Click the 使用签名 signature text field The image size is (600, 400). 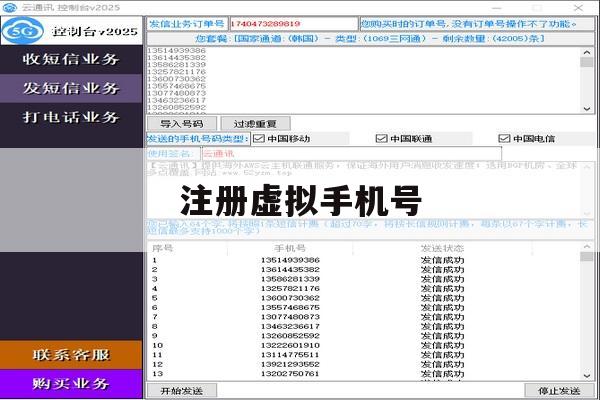pos(352,154)
